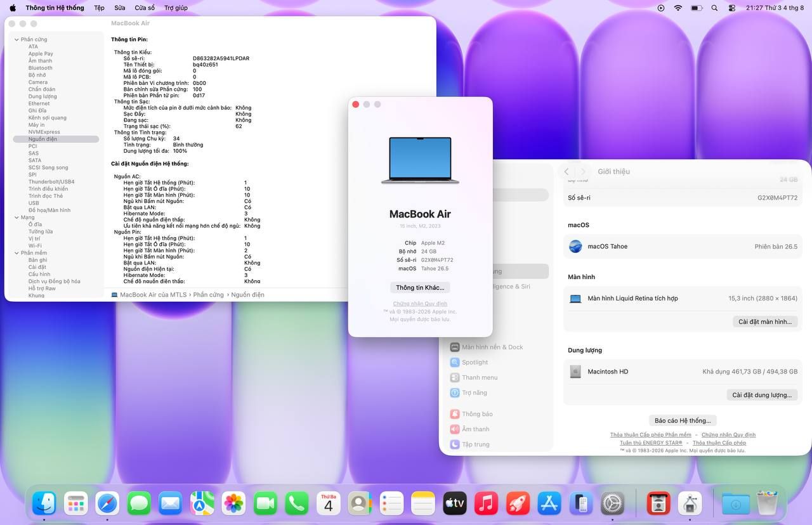This screenshot has width=812, height=525.
Task: Select Tường lửa under the Mạng section
Action: point(41,231)
